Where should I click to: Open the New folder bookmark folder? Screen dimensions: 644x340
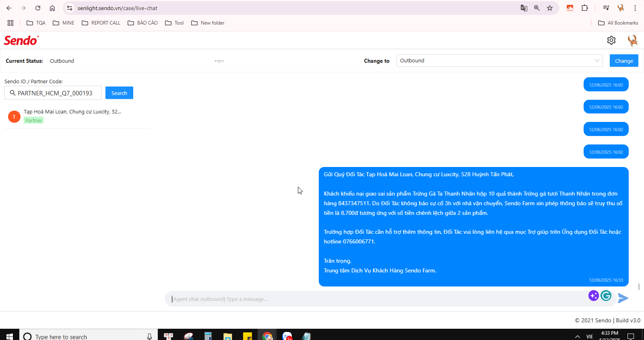tap(208, 23)
